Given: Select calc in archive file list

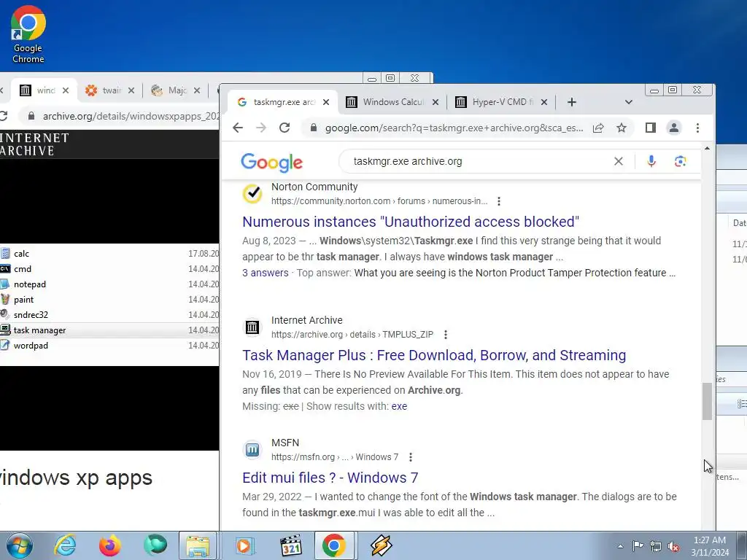Looking at the screenshot, I should pyautogui.click(x=21, y=254).
